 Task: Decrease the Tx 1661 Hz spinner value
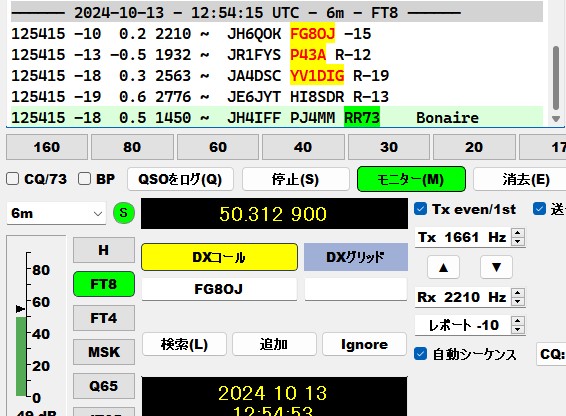(518, 242)
